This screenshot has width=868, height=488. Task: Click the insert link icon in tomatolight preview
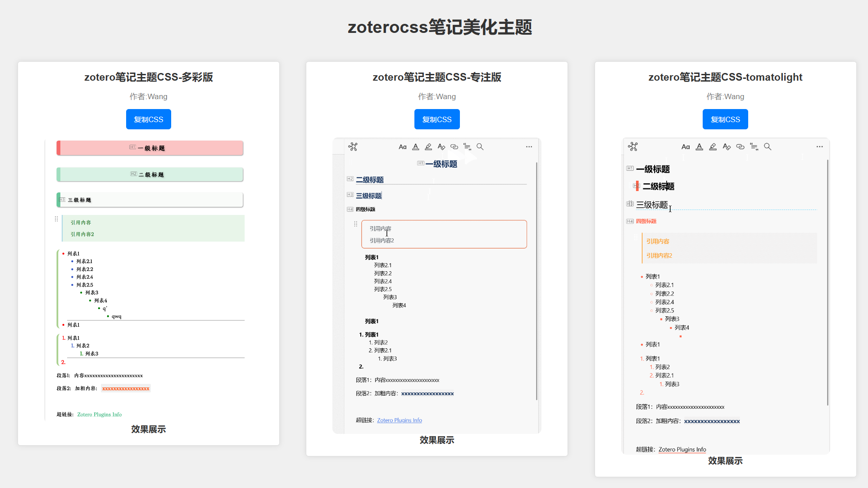point(740,147)
